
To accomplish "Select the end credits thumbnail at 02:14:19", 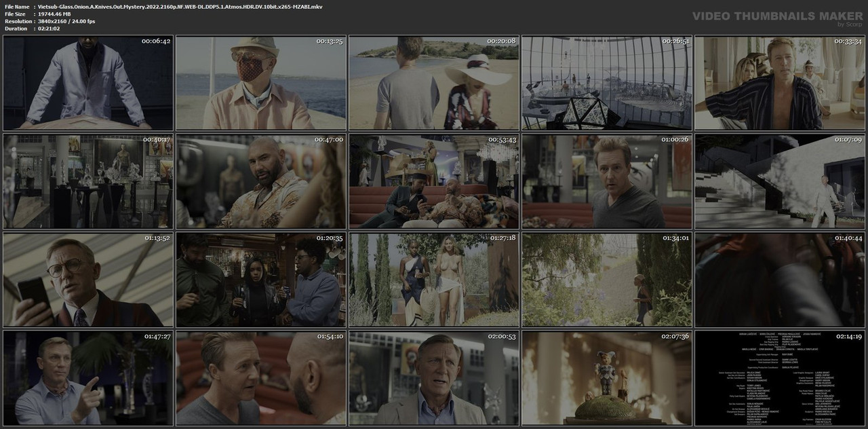I will coord(780,378).
